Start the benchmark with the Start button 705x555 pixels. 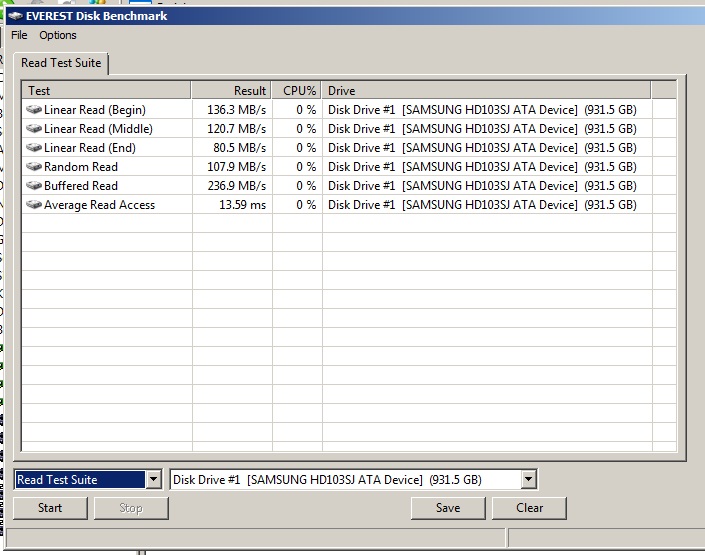pos(50,508)
